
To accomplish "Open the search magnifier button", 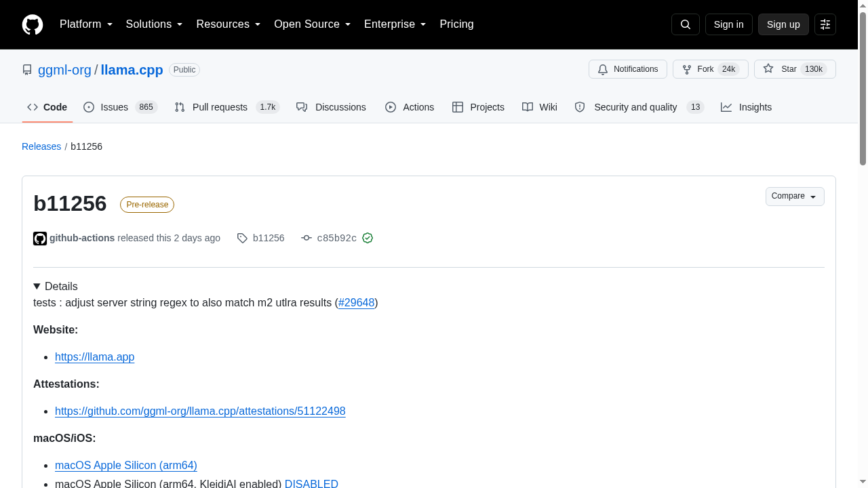I will (x=685, y=24).
